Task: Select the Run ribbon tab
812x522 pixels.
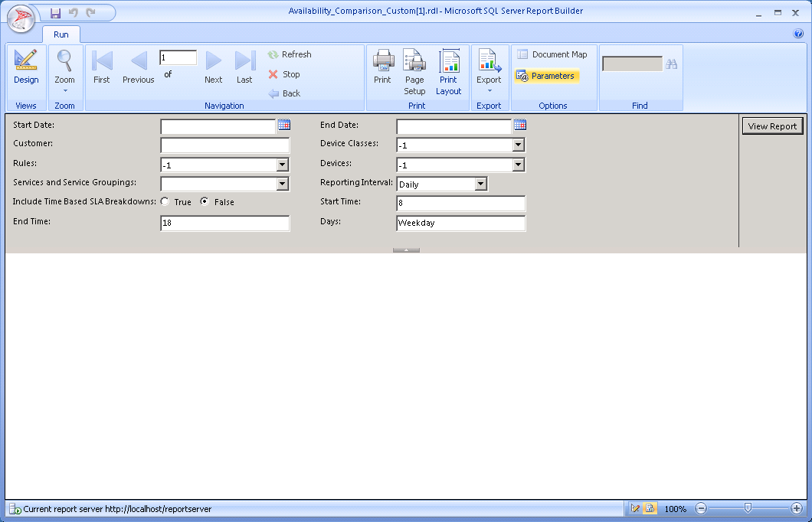Action: (x=61, y=34)
